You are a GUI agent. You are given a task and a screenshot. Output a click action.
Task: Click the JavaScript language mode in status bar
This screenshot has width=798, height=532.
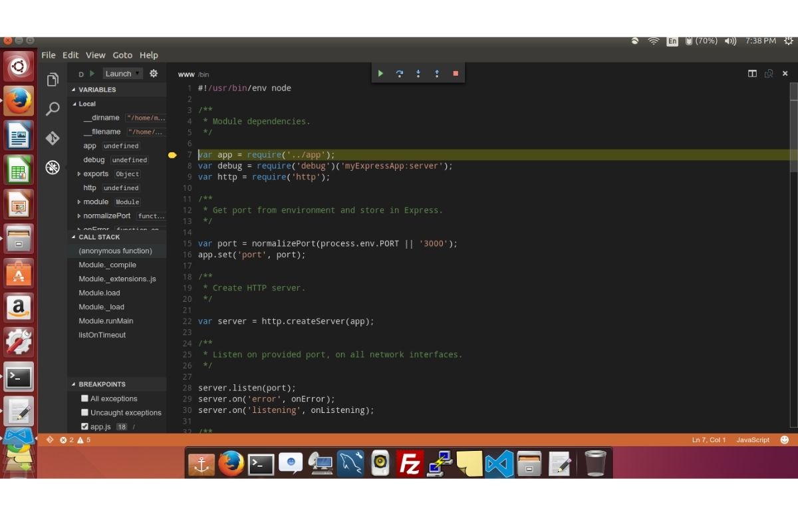pyautogui.click(x=753, y=440)
